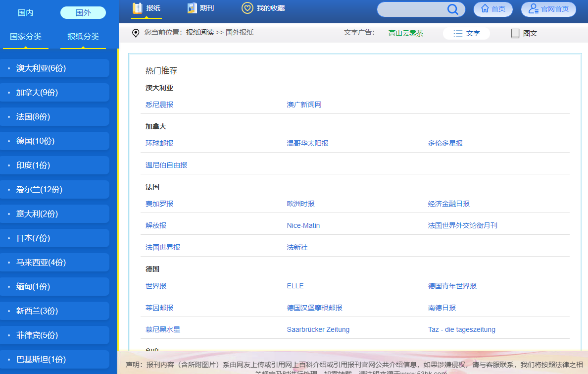This screenshot has width=588, height=374.
Task: Select 德国(10份) in the sidebar
Action: [x=55, y=141]
